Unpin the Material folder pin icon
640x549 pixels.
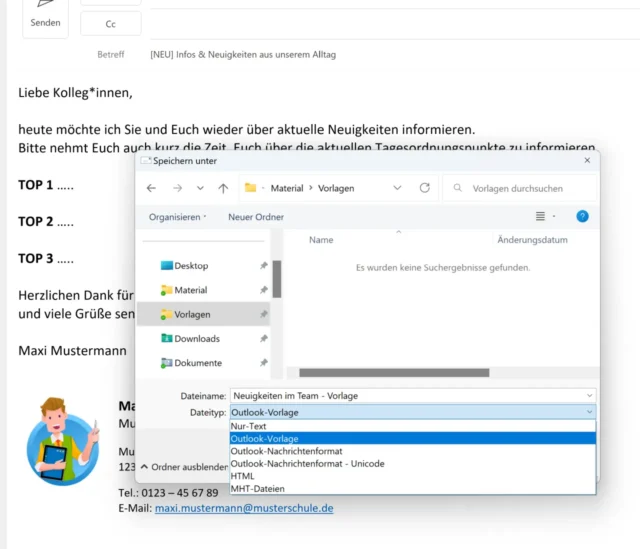click(263, 290)
